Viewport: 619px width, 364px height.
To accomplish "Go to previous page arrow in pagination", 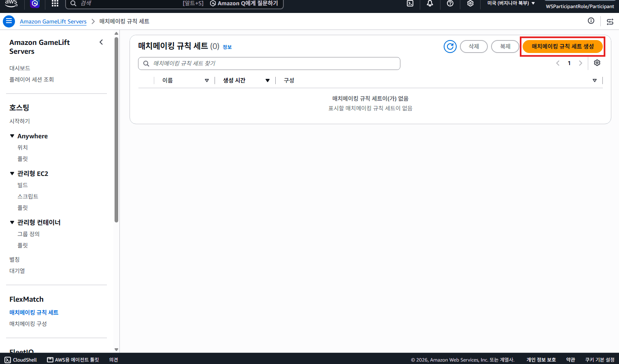I will tap(558, 63).
